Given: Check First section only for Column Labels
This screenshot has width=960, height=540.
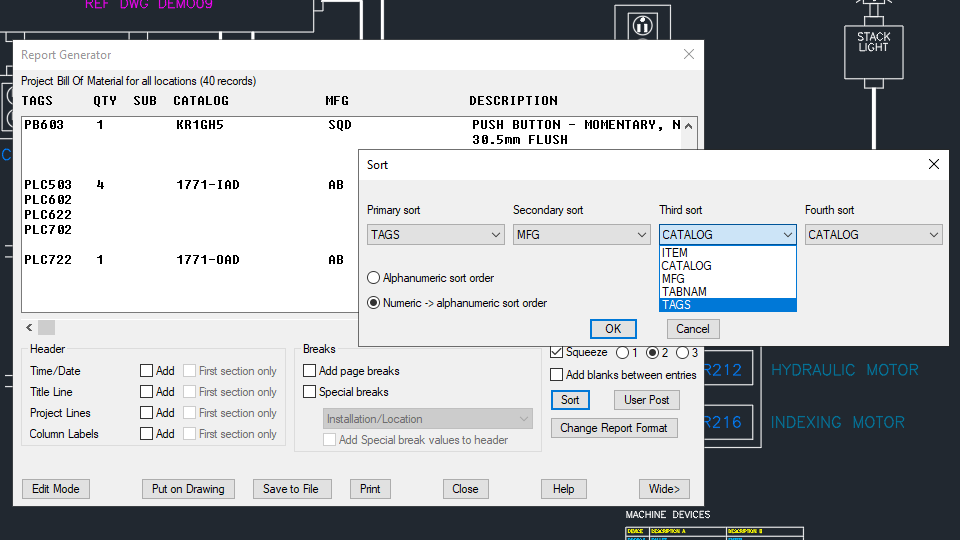Looking at the screenshot, I should [190, 433].
